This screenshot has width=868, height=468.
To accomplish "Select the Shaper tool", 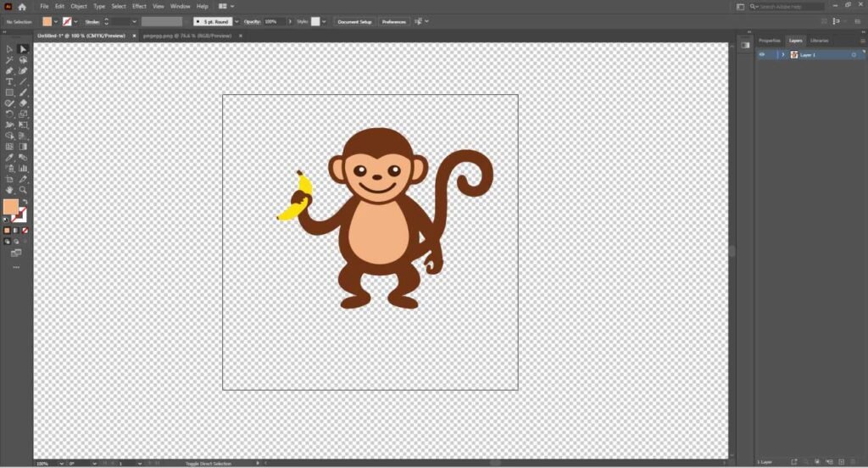I will (x=9, y=103).
